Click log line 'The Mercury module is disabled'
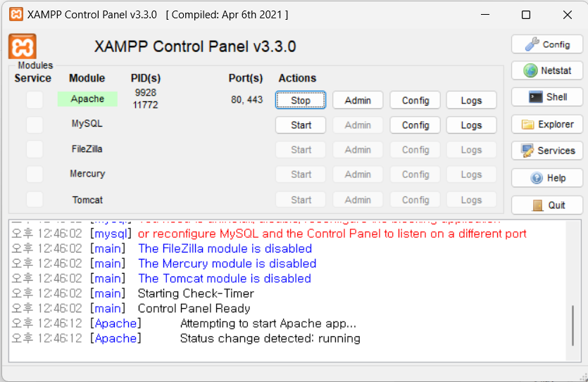 [227, 264]
